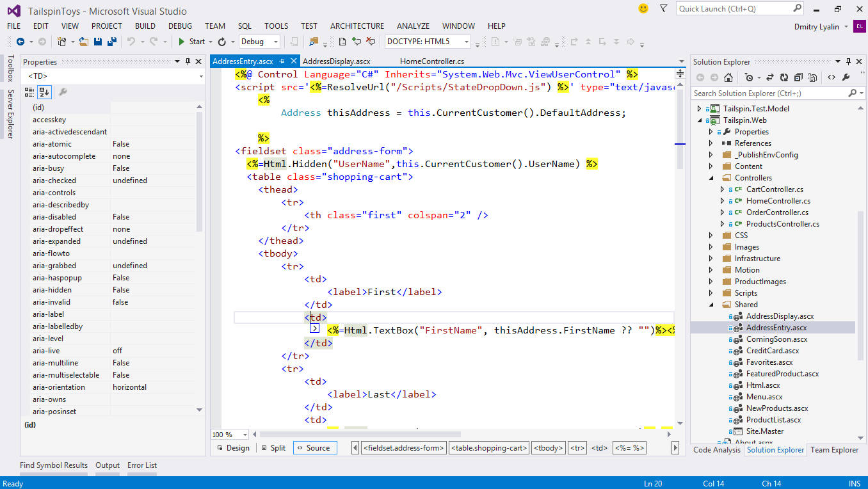Open the ARCHITECTURE menu
The image size is (868, 489).
point(357,26)
